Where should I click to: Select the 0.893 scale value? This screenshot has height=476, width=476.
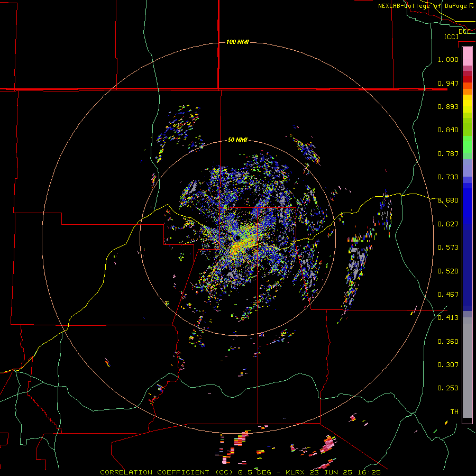click(448, 106)
